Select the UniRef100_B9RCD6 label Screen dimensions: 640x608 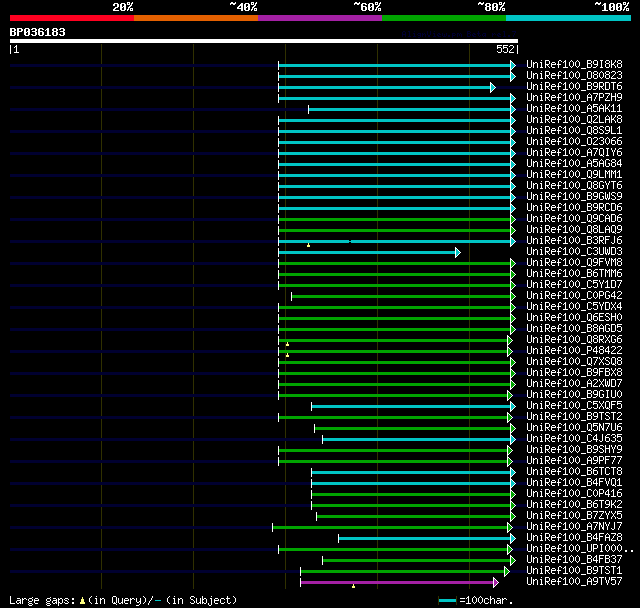[x=574, y=208]
